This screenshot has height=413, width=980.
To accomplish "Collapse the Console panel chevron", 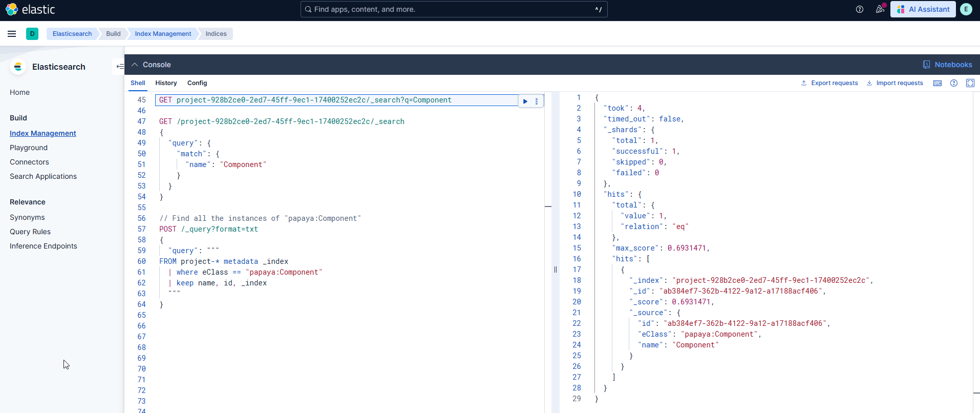I will (135, 65).
